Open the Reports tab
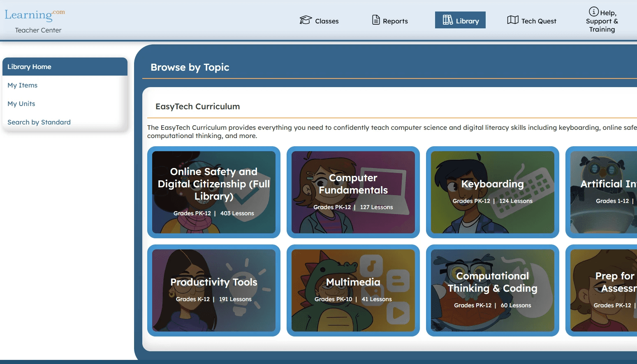The width and height of the screenshot is (637, 364). coord(390,21)
